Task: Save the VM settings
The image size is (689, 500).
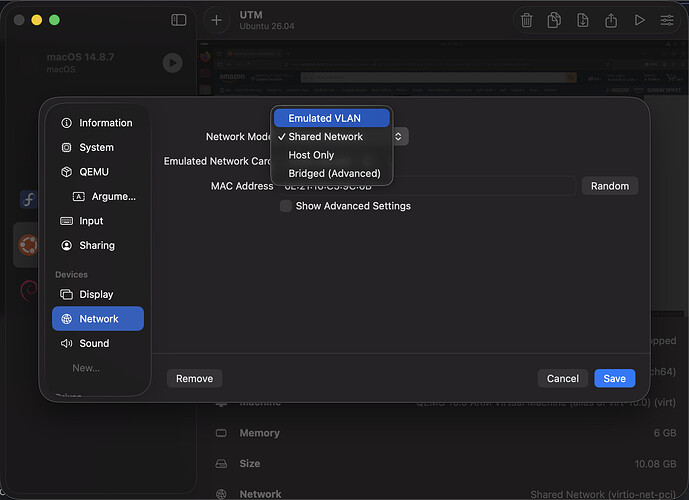Action: (614, 378)
